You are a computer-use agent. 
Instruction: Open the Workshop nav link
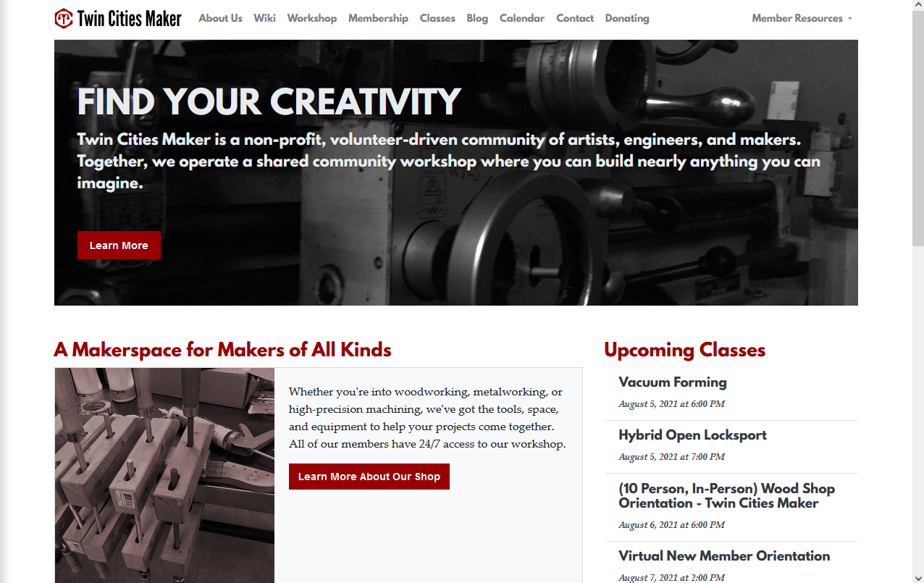pos(311,18)
